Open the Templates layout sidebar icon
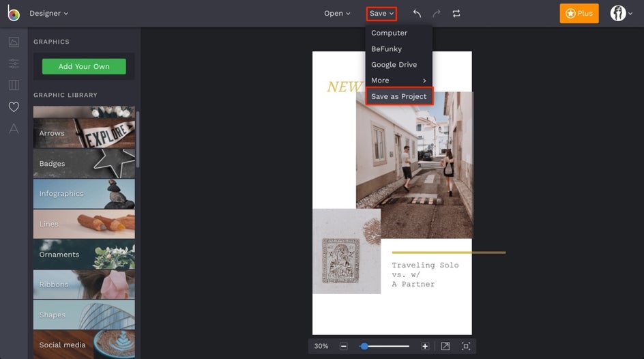Screen dimensions: 644x359 click(14, 85)
